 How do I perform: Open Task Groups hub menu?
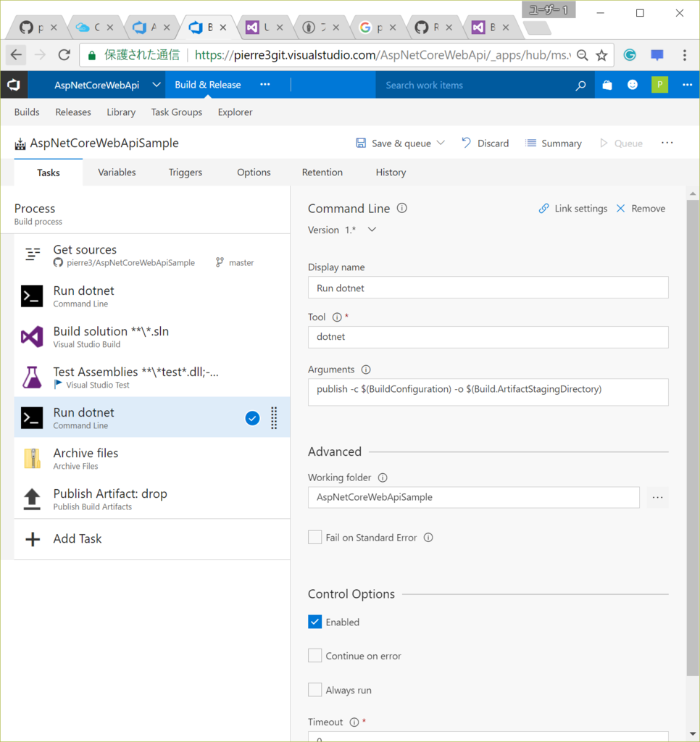177,112
